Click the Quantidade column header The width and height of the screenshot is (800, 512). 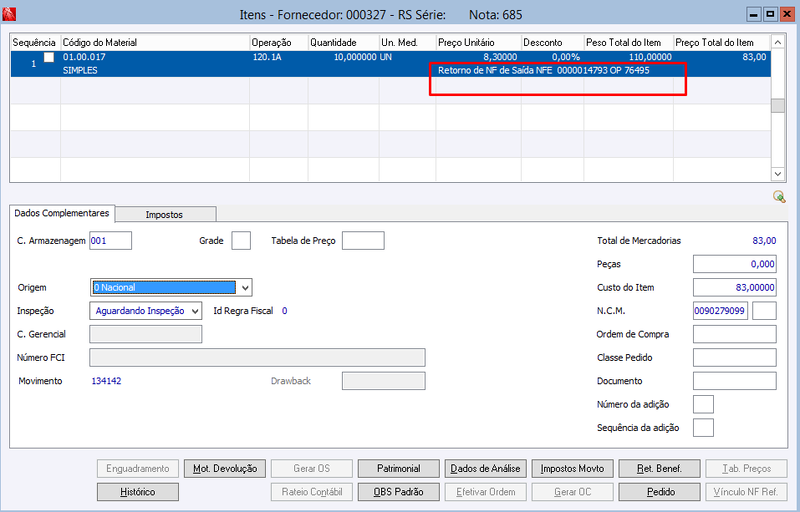pos(344,42)
